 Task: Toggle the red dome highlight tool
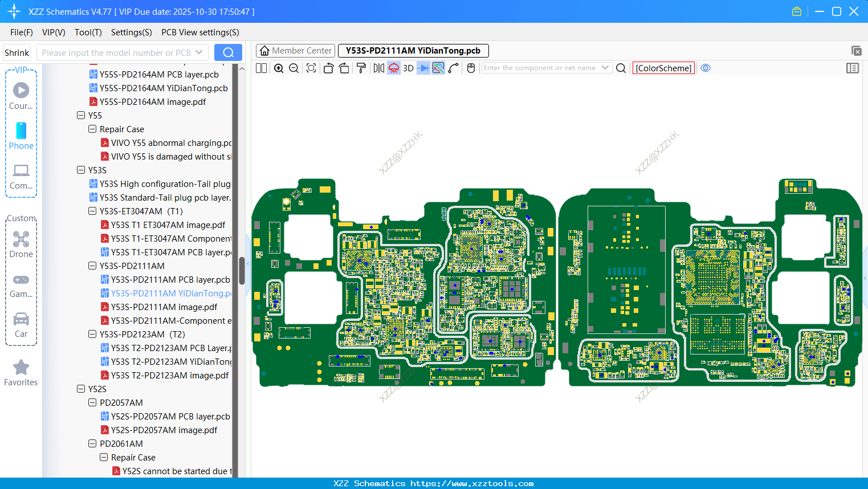point(393,68)
